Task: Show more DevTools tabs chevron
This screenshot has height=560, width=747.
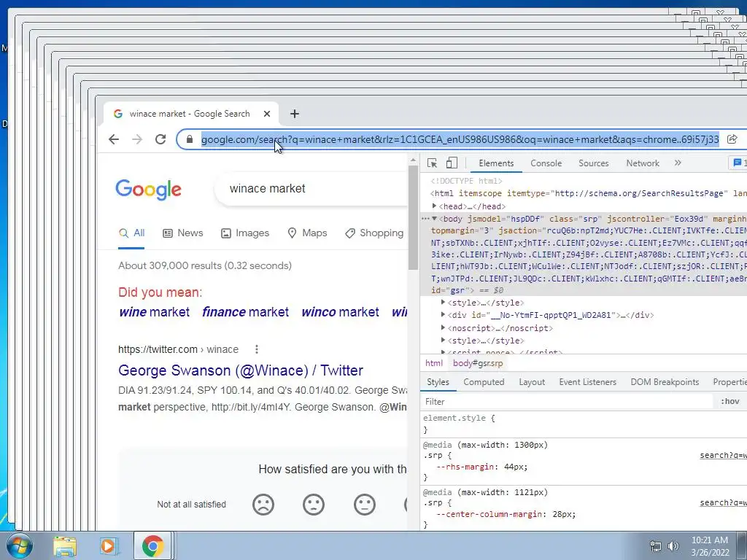Action: click(x=678, y=163)
